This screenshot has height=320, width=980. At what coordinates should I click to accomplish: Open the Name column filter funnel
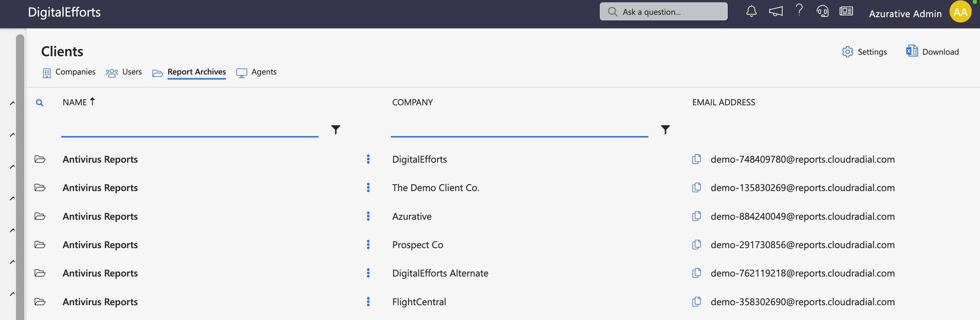pyautogui.click(x=335, y=130)
